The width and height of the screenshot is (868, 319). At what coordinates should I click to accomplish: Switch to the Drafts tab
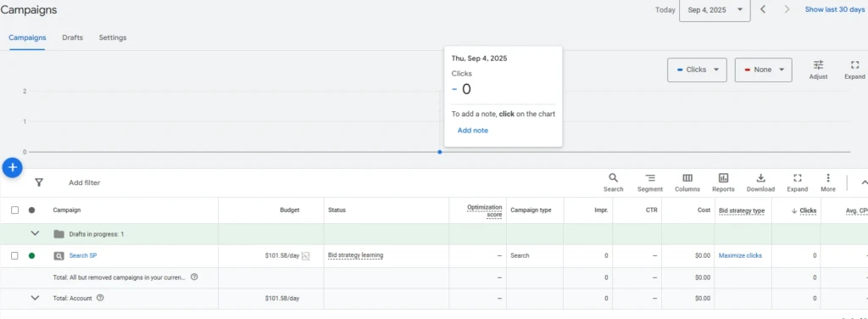(73, 37)
